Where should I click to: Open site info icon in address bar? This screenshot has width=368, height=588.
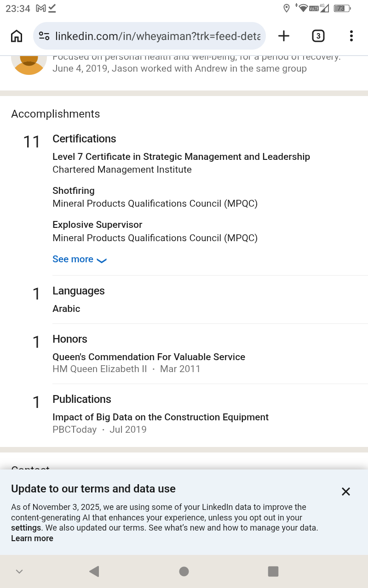click(44, 36)
